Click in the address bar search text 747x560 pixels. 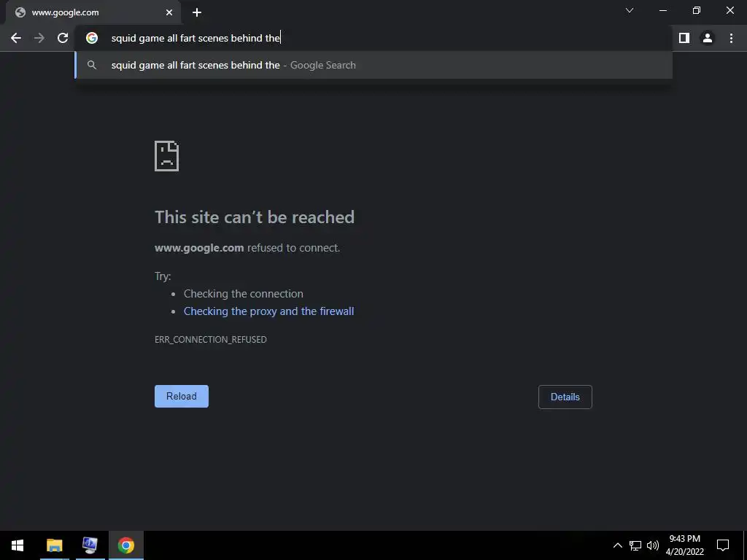click(x=196, y=38)
